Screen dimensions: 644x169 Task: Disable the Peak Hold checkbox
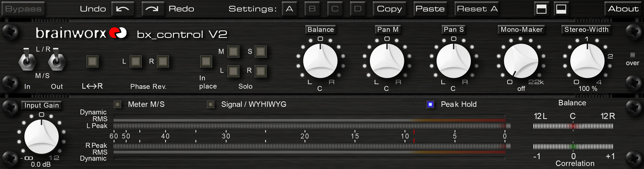pos(430,104)
